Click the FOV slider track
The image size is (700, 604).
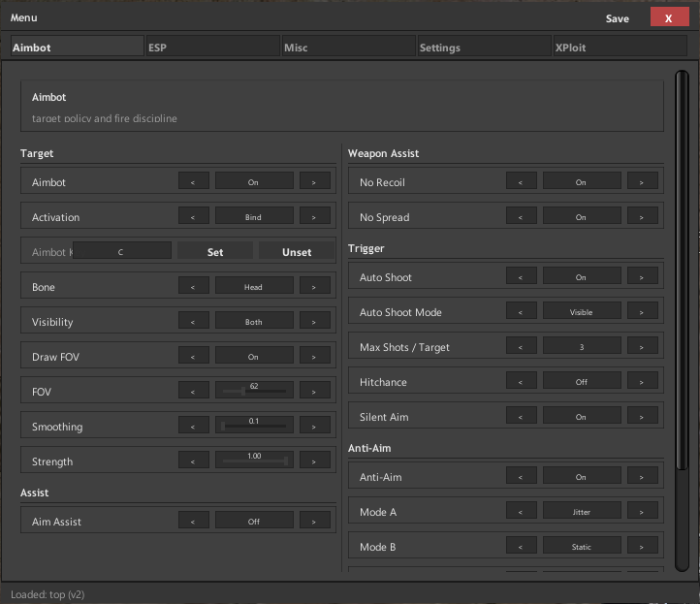254,391
